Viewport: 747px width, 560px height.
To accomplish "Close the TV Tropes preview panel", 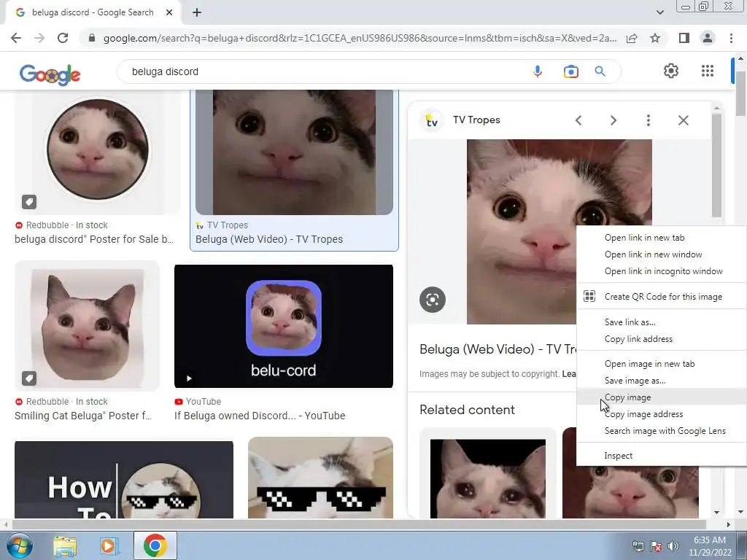I will coord(683,120).
